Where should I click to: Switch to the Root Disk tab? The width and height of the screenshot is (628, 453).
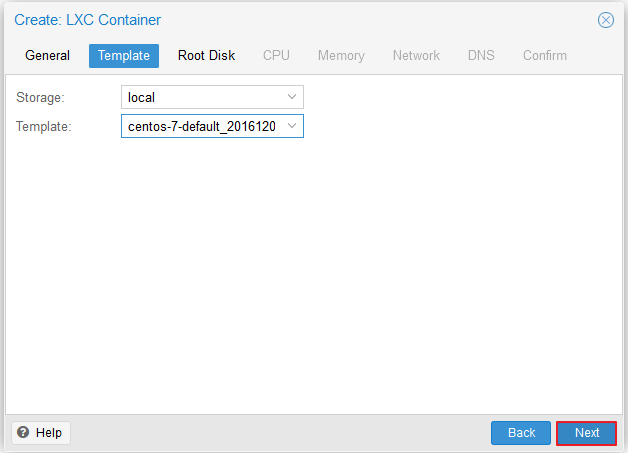pos(206,56)
